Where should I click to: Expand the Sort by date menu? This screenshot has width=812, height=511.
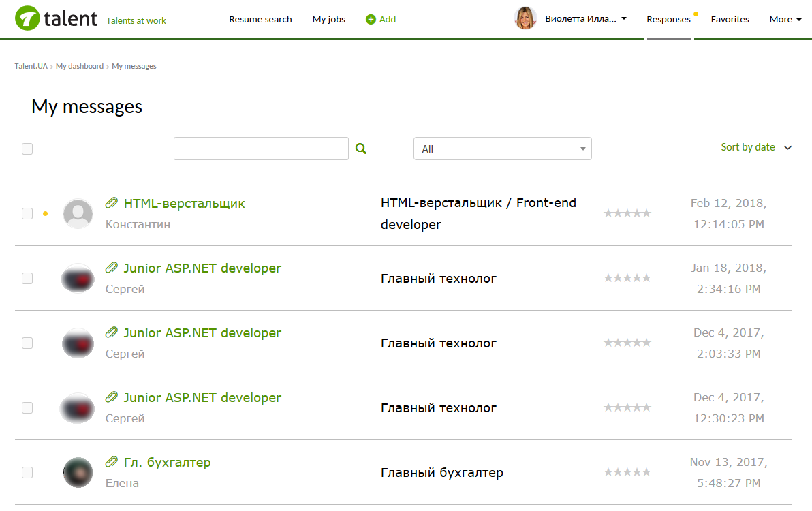click(x=756, y=147)
